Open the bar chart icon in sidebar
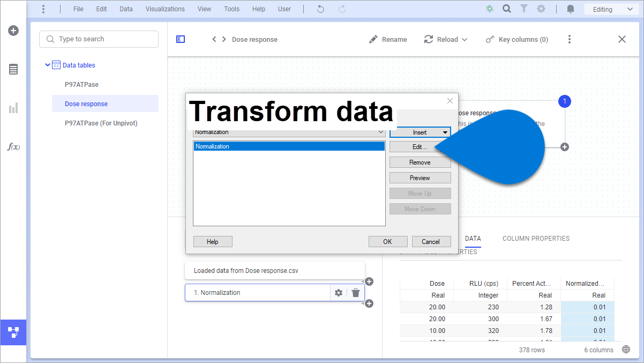The height and width of the screenshot is (363, 644). point(13,108)
